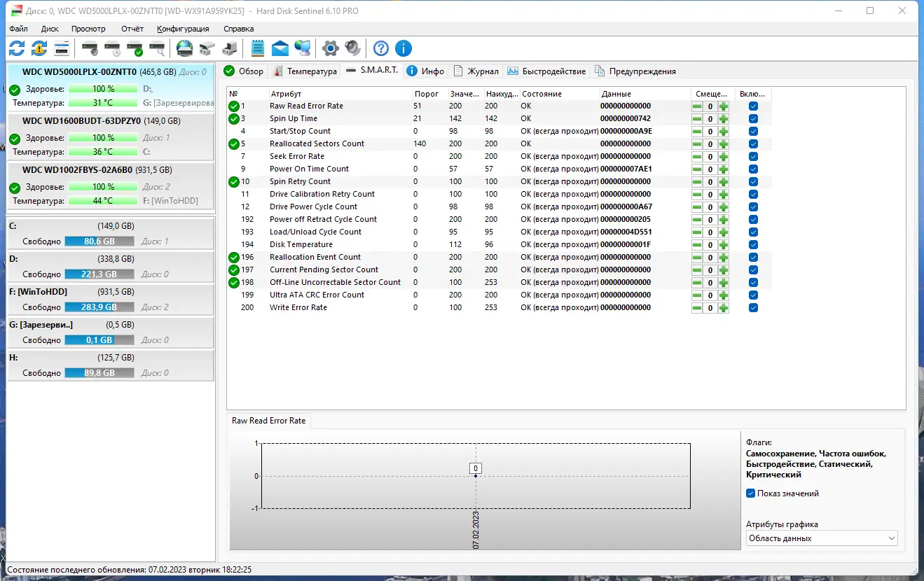924x581 pixels.
Task: Open the Отчёт menu
Action: pos(132,29)
